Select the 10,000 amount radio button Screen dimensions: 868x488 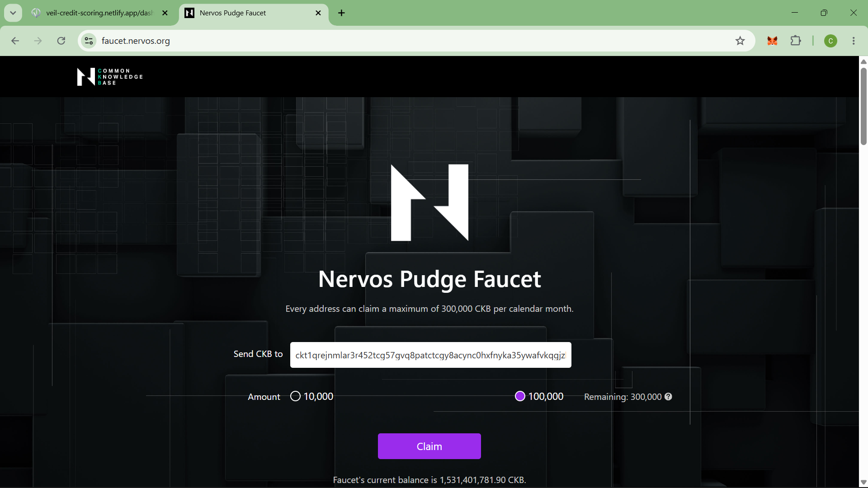[x=295, y=396]
